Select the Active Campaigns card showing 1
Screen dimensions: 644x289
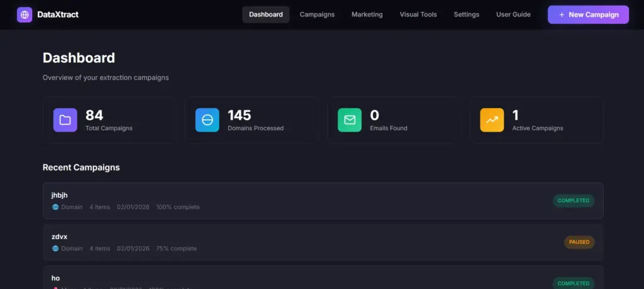[535, 120]
